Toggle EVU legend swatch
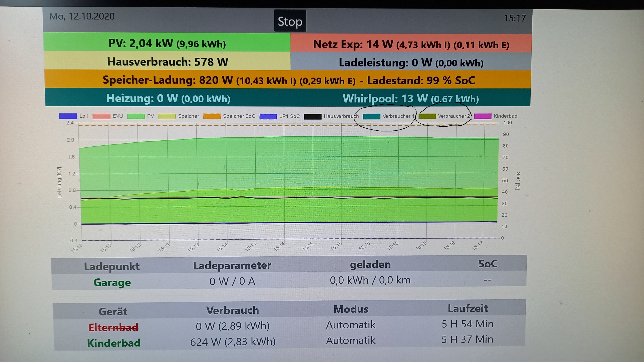Screen dimensions: 644x362 click(101, 116)
